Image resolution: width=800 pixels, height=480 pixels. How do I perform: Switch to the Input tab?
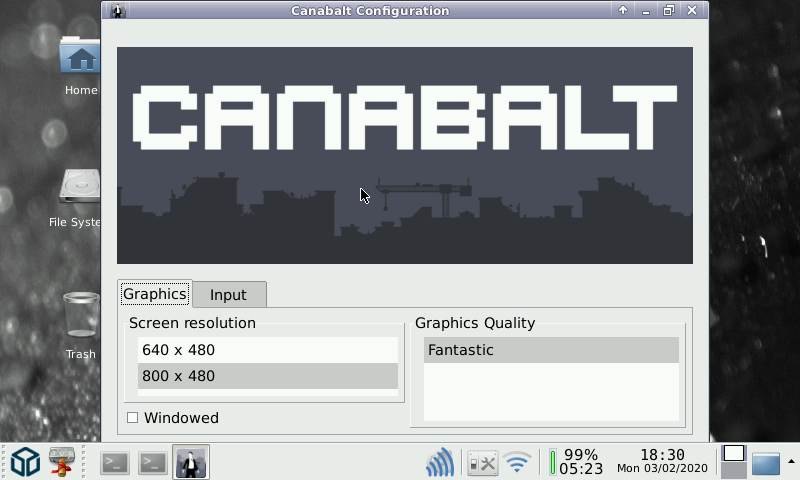coord(228,295)
